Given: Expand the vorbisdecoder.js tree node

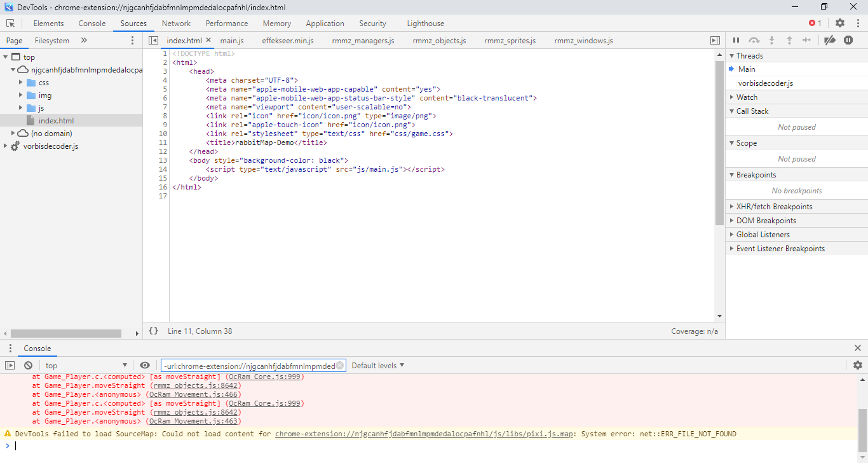Looking at the screenshot, I should pyautogui.click(x=6, y=146).
